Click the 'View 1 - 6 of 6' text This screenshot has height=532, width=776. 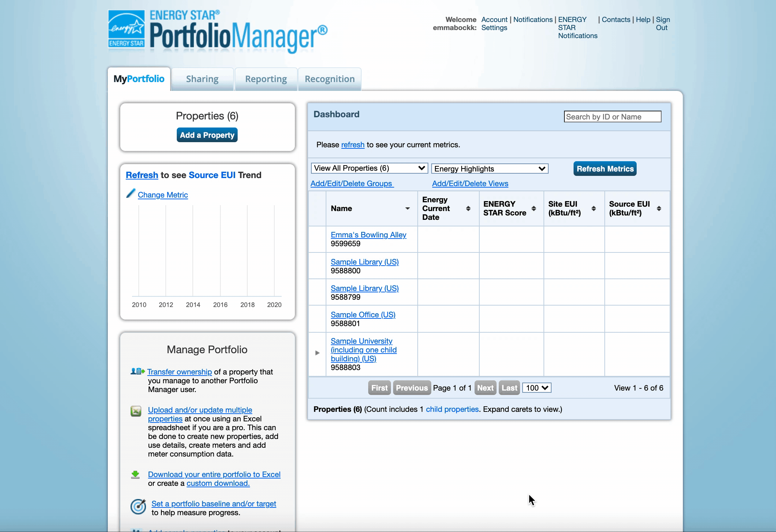click(x=638, y=388)
